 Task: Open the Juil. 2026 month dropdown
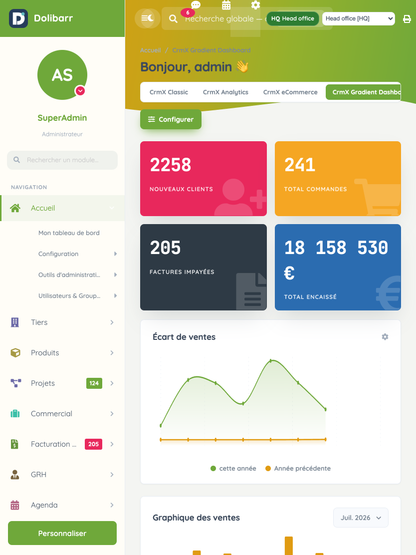click(361, 517)
